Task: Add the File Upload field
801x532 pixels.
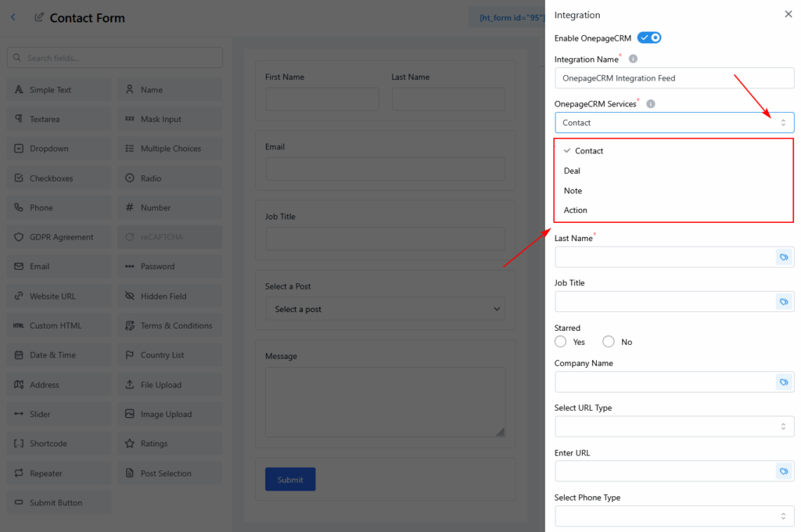Action: 170,385
